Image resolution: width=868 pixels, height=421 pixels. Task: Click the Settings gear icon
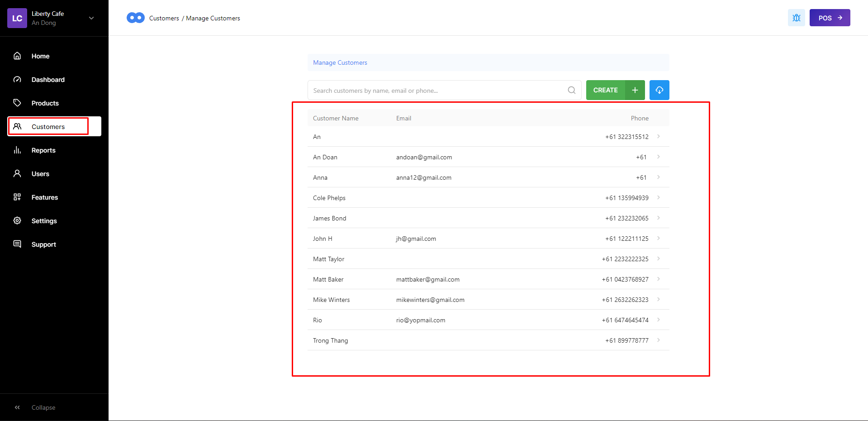17,220
